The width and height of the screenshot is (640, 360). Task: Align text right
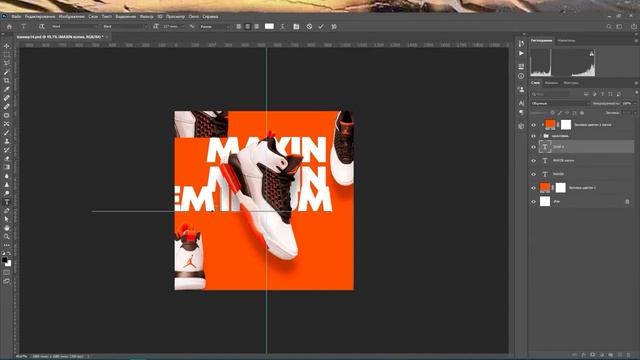click(257, 27)
